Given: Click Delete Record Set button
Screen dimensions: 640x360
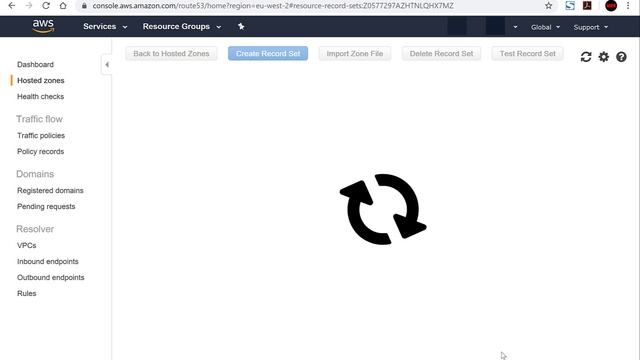Looking at the screenshot, I should [x=441, y=53].
